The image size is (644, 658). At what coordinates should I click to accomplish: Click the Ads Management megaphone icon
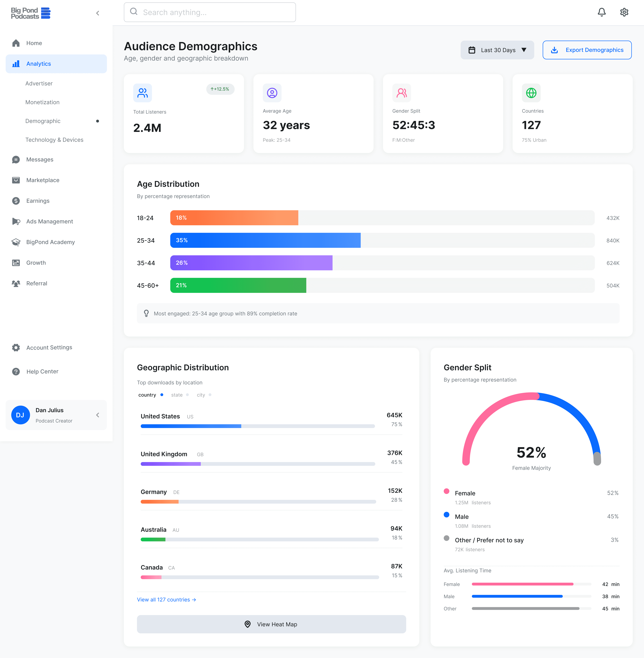[x=16, y=221]
